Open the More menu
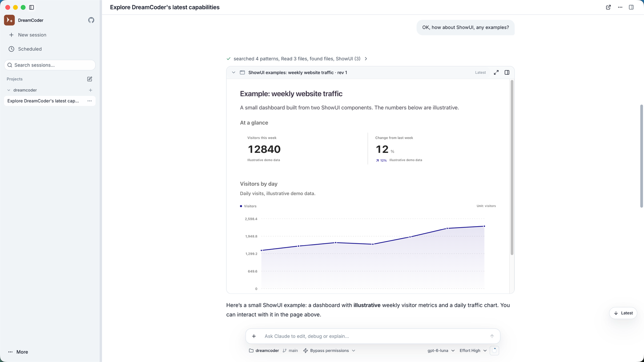Viewport: 644px width, 362px height. pyautogui.click(x=18, y=352)
